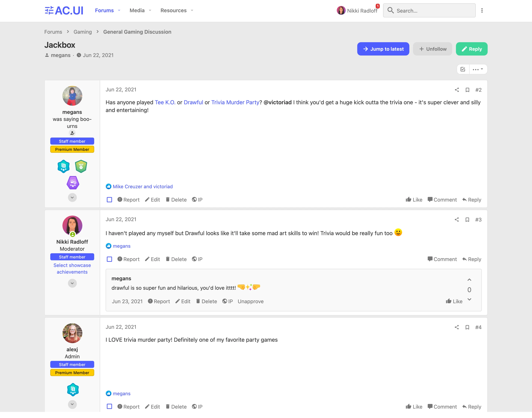
Task: Open the Trivia Murder Party link
Action: (235, 102)
